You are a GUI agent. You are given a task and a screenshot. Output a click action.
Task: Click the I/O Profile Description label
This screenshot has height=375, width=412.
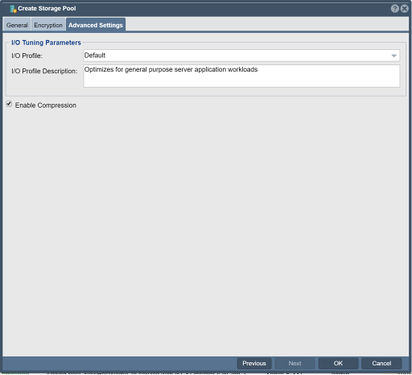pos(44,71)
